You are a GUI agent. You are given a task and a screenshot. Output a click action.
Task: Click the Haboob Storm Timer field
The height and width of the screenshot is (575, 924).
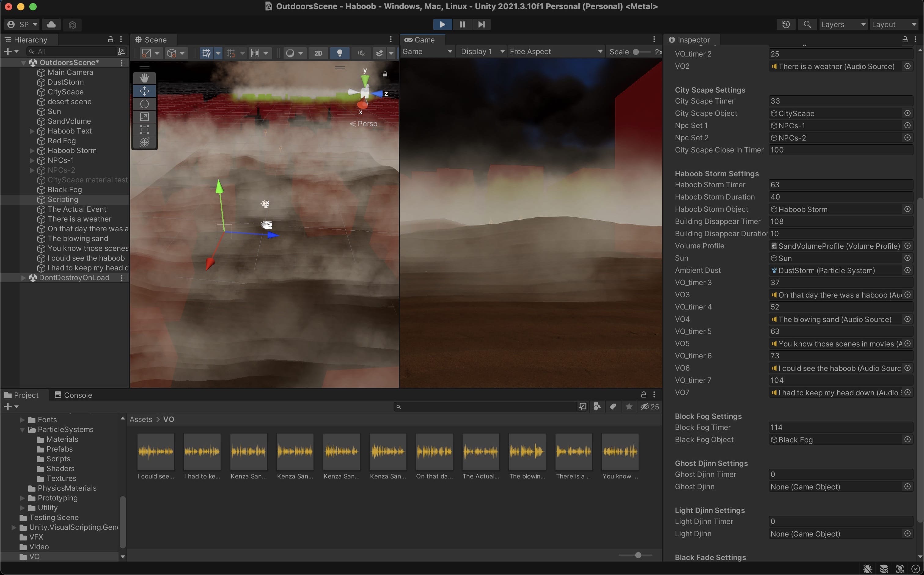point(840,185)
